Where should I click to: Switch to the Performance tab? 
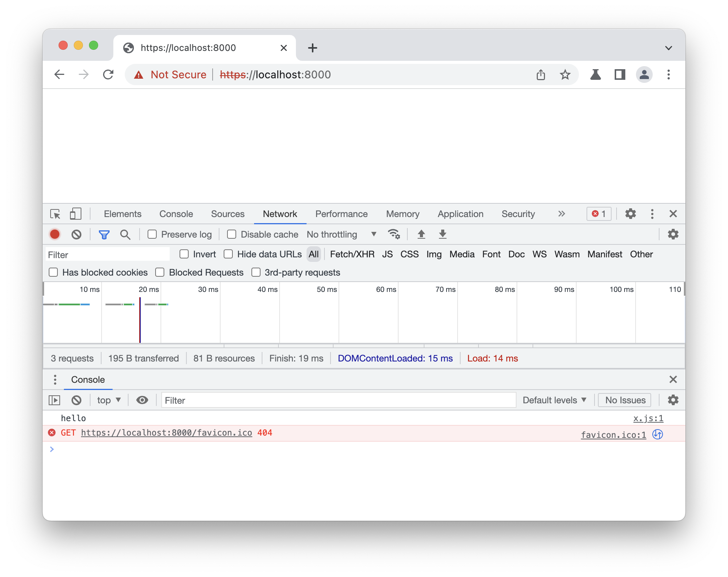click(x=341, y=214)
